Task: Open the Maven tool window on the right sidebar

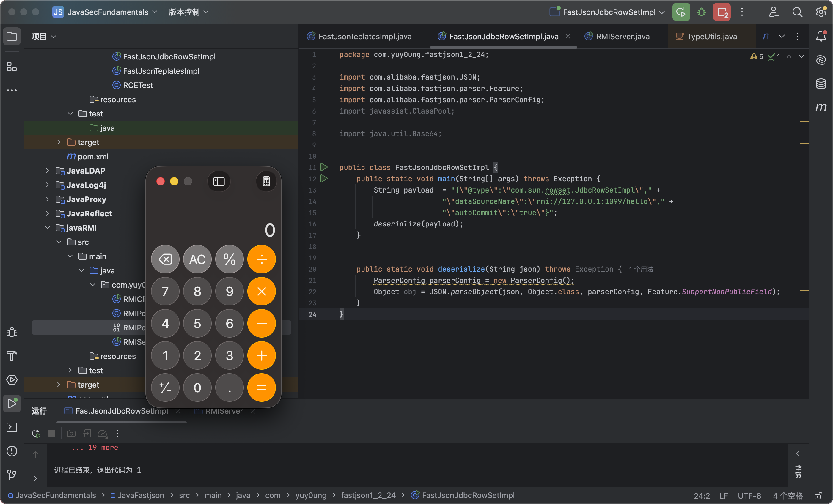Action: (x=821, y=108)
